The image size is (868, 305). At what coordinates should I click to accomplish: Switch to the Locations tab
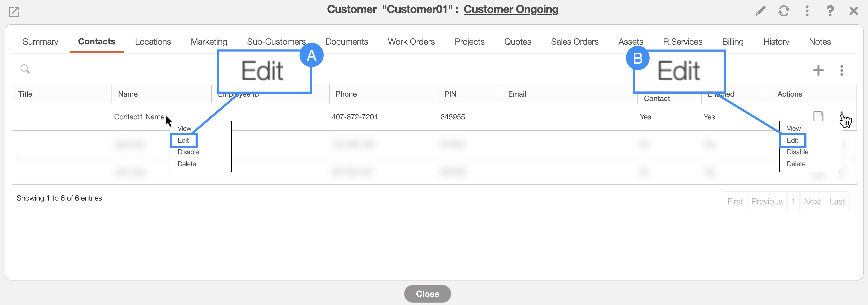[153, 42]
